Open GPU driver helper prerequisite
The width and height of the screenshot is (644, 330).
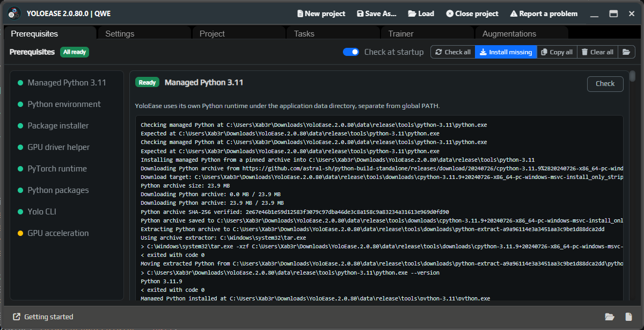point(67,147)
